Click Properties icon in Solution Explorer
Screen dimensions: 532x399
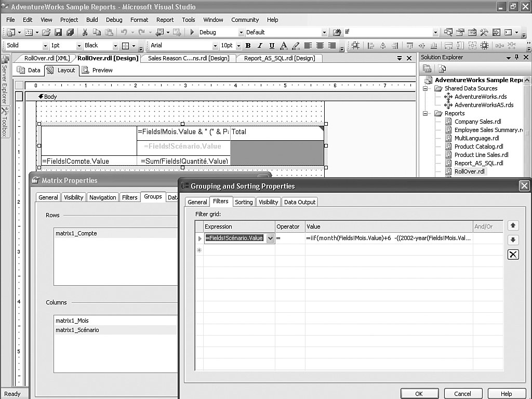pyautogui.click(x=427, y=69)
